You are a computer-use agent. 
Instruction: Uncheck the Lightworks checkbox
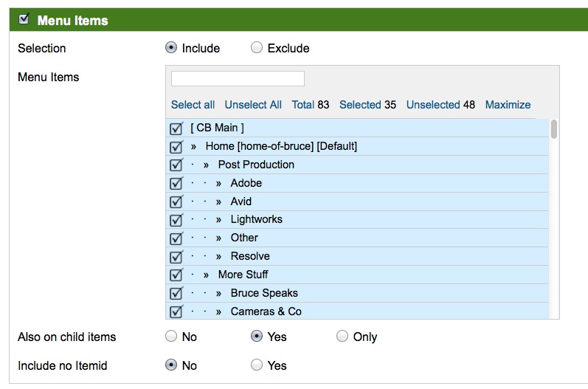[176, 220]
